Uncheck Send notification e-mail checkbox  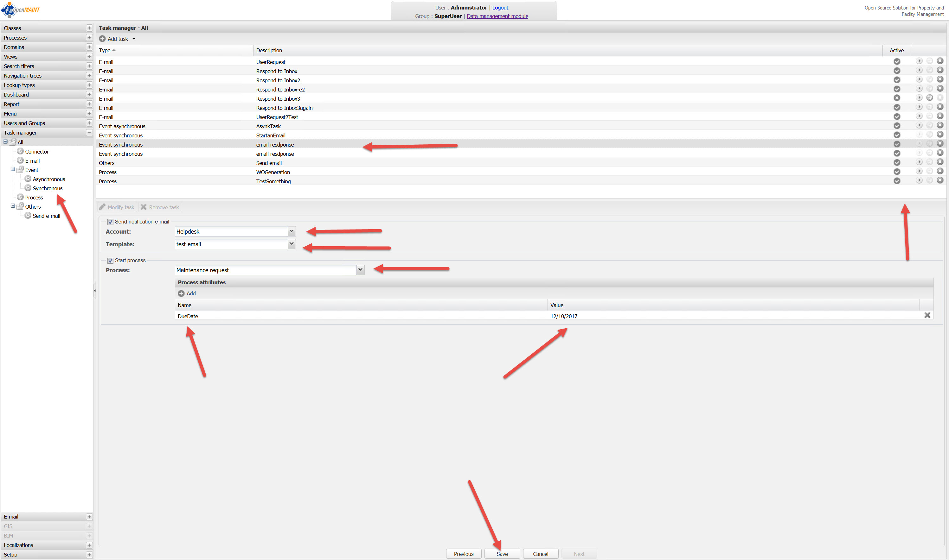(x=110, y=222)
